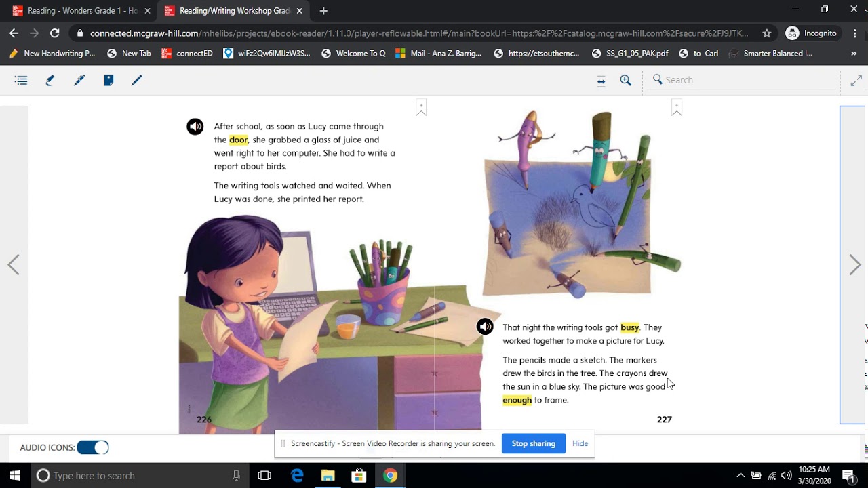Select the highlighter tool in reader toolbar

pyautogui.click(x=79, y=80)
